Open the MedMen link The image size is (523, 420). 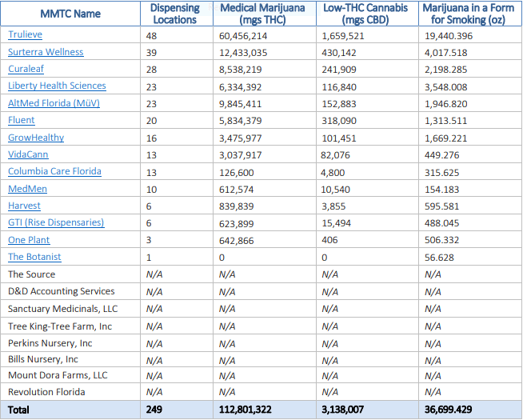tap(27, 189)
